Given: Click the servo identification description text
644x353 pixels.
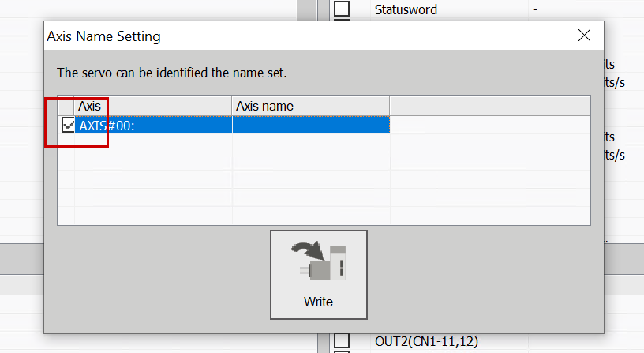Looking at the screenshot, I should (x=171, y=73).
